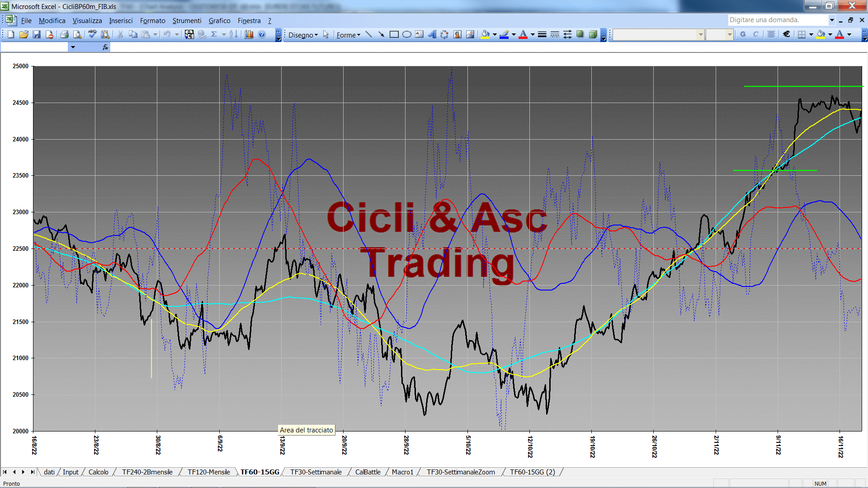Open the Chart Wizard icon
The width and height of the screenshot is (868, 488).
coord(249,34)
